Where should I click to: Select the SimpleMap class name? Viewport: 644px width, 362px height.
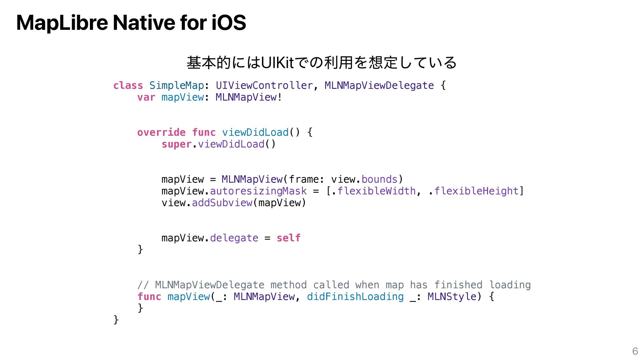176,85
